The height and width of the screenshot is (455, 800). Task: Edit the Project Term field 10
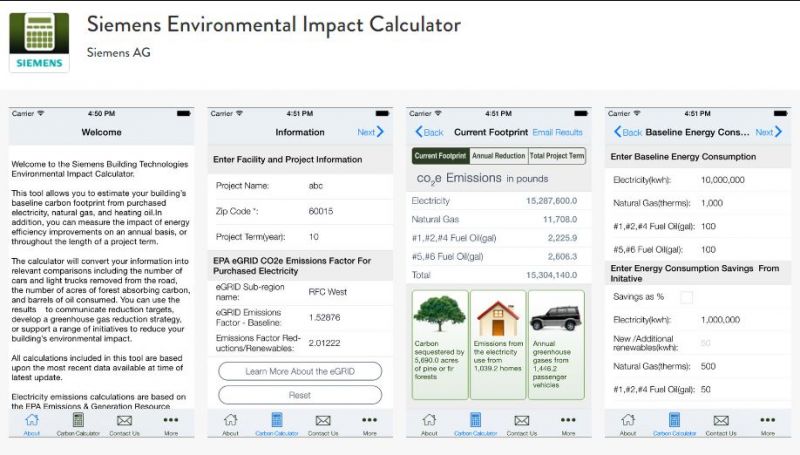coord(314,237)
